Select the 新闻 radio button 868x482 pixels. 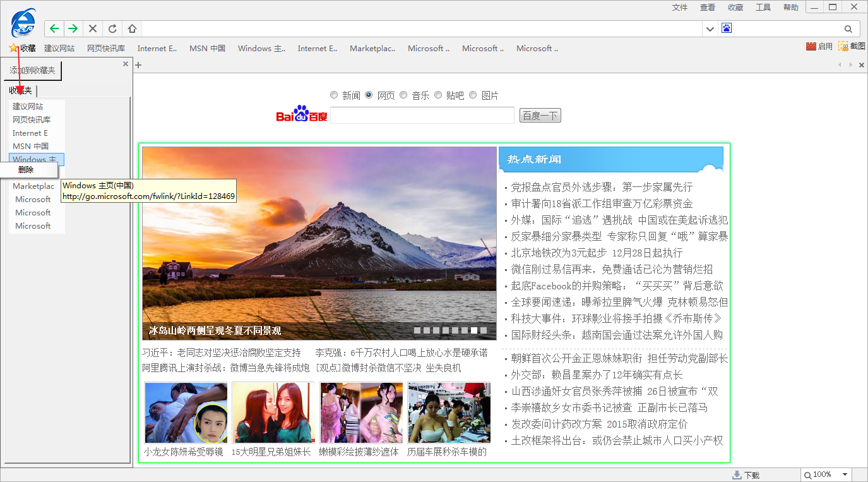pyautogui.click(x=334, y=95)
